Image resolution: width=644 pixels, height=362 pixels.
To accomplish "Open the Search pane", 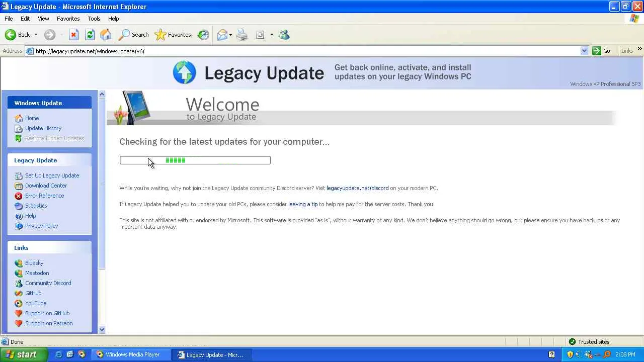I will [134, 35].
